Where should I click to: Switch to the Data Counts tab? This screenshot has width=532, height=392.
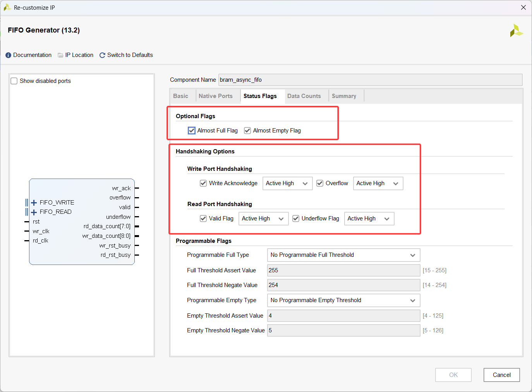tap(304, 96)
